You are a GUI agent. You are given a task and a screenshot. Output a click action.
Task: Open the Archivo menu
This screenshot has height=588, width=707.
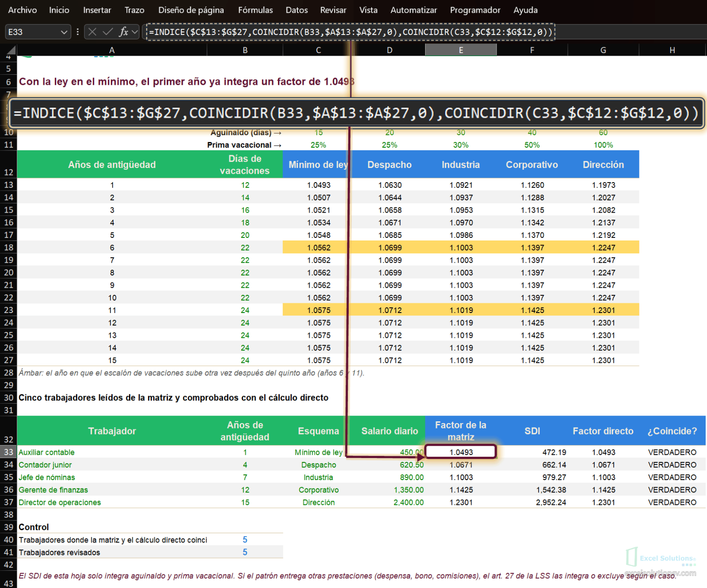(x=23, y=10)
